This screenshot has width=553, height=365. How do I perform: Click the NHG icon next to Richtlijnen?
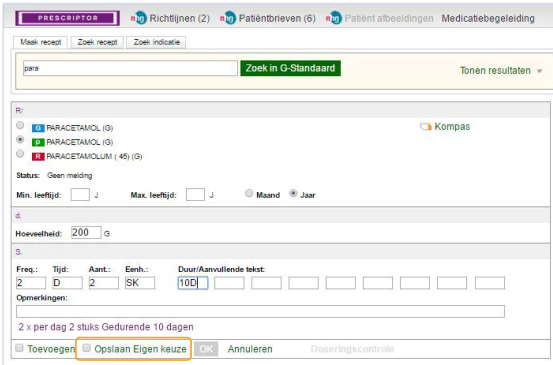pos(139,18)
